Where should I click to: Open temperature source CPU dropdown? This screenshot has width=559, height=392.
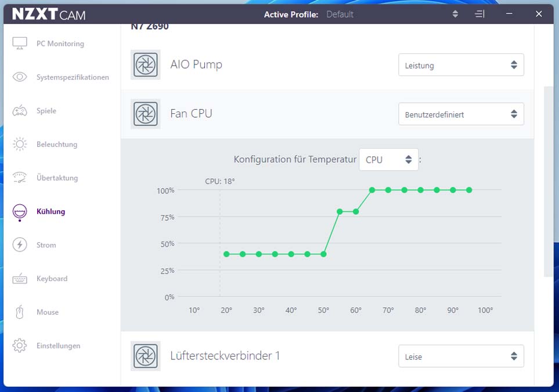pos(388,160)
